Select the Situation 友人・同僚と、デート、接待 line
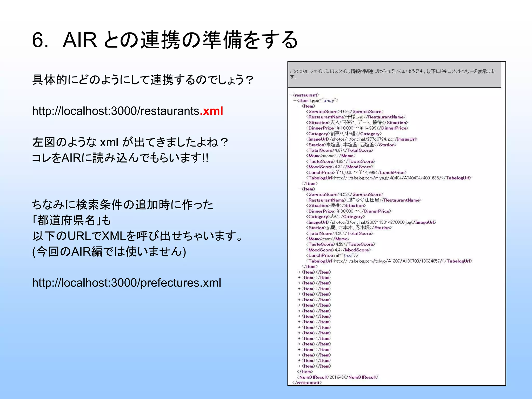The width and height of the screenshot is (532, 399). click(x=357, y=123)
